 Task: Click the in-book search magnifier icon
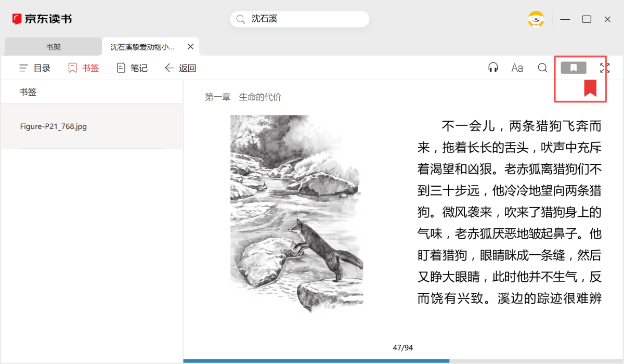pyautogui.click(x=542, y=68)
